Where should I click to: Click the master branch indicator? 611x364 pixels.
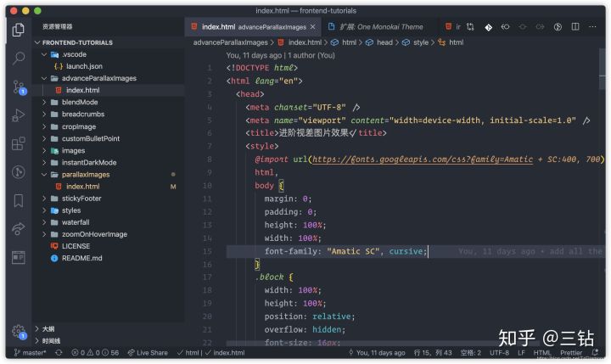click(x=30, y=353)
